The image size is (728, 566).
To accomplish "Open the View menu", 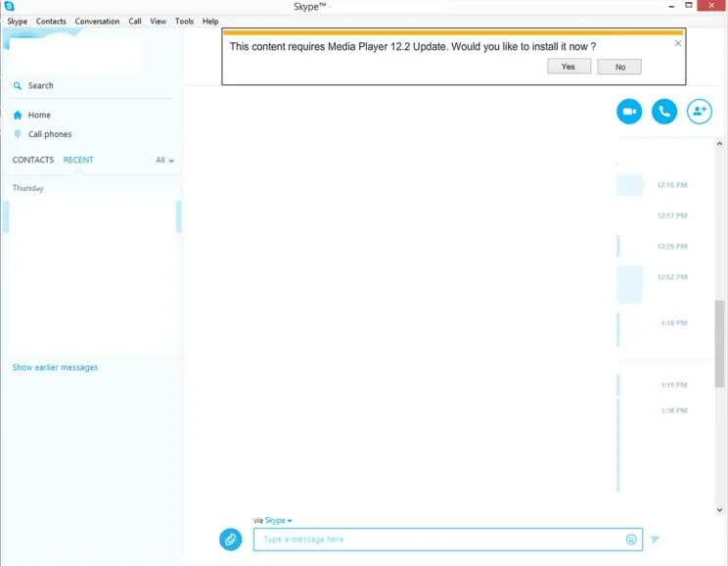I will pos(158,22).
